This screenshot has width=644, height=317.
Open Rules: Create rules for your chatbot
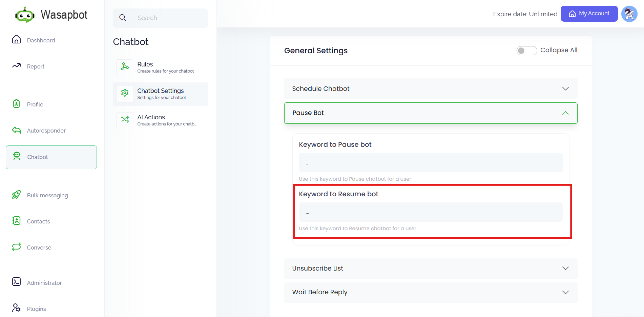(x=161, y=67)
